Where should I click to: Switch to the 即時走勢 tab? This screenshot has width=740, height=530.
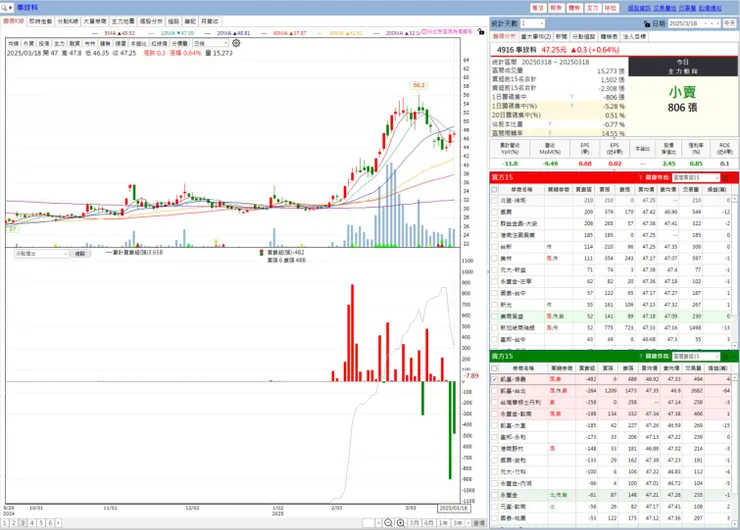click(41, 21)
